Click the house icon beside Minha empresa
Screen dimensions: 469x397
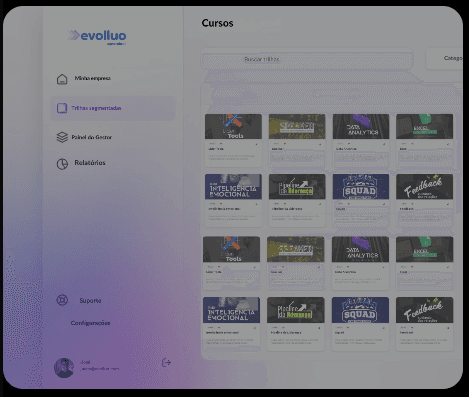62,79
